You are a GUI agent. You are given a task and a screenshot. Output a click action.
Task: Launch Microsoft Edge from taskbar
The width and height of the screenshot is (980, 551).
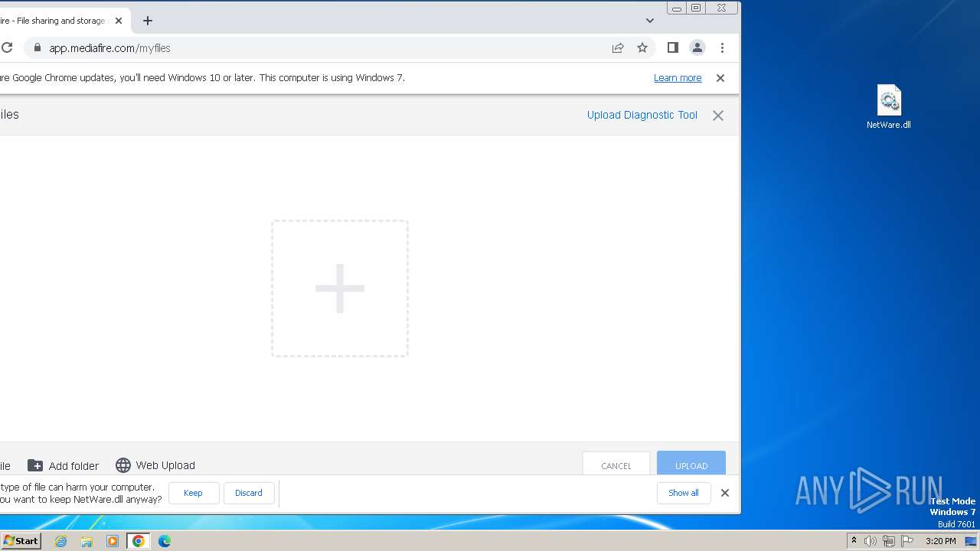pos(165,541)
